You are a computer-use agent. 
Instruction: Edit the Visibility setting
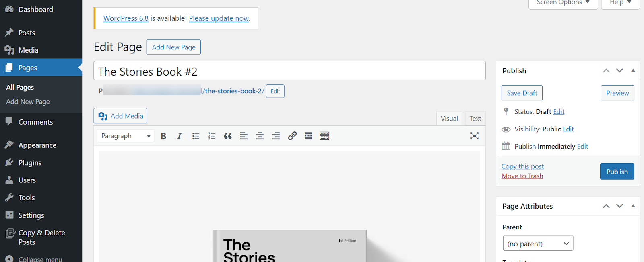568,129
